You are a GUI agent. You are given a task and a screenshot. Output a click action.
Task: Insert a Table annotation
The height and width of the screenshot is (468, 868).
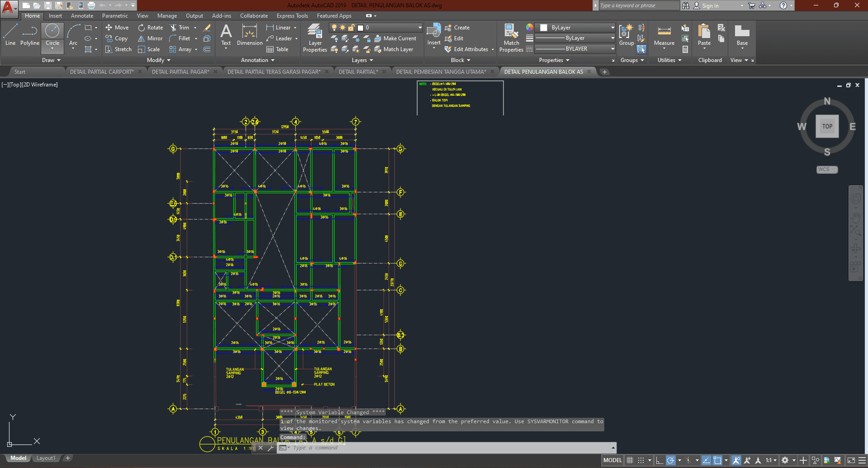click(277, 49)
